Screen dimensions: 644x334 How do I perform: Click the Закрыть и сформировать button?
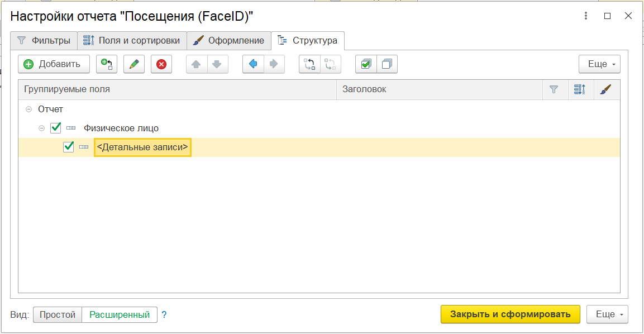[510, 314]
